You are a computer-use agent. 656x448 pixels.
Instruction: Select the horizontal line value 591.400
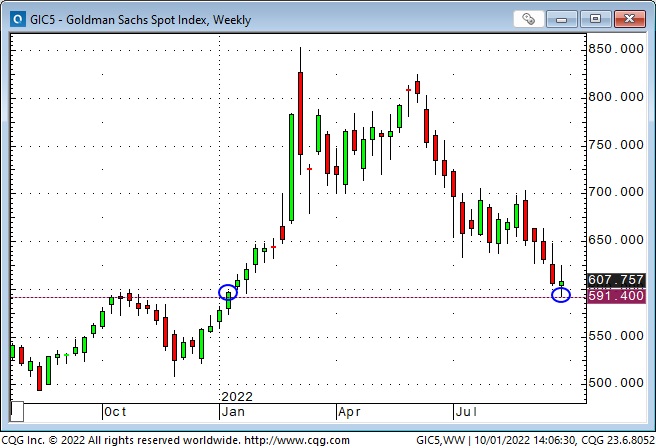click(x=616, y=296)
